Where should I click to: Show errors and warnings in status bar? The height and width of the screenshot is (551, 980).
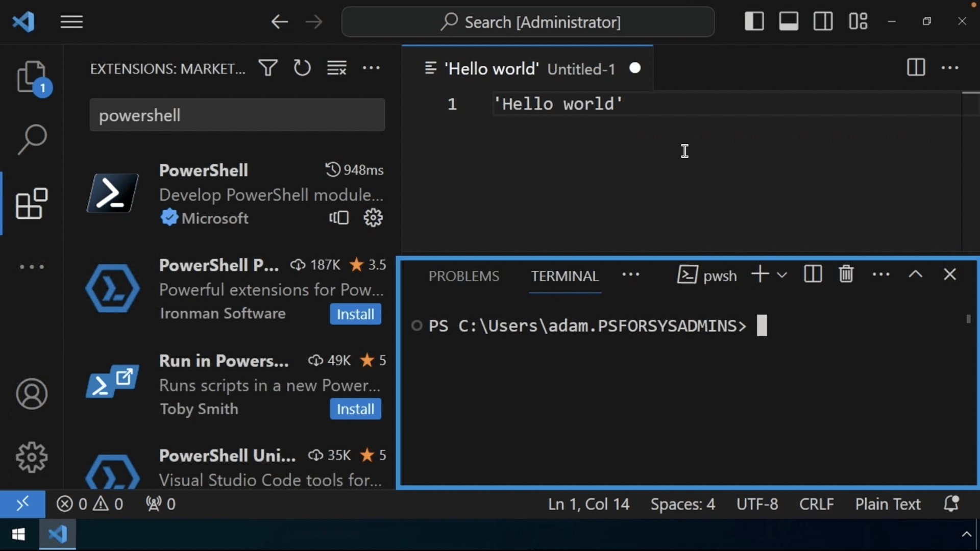tap(90, 505)
